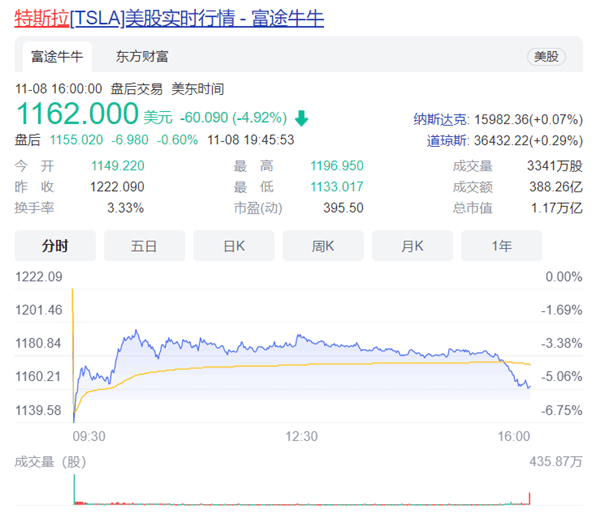Click the 总市值 value 1.17万亿
The width and height of the screenshot is (600, 517).
557,208
